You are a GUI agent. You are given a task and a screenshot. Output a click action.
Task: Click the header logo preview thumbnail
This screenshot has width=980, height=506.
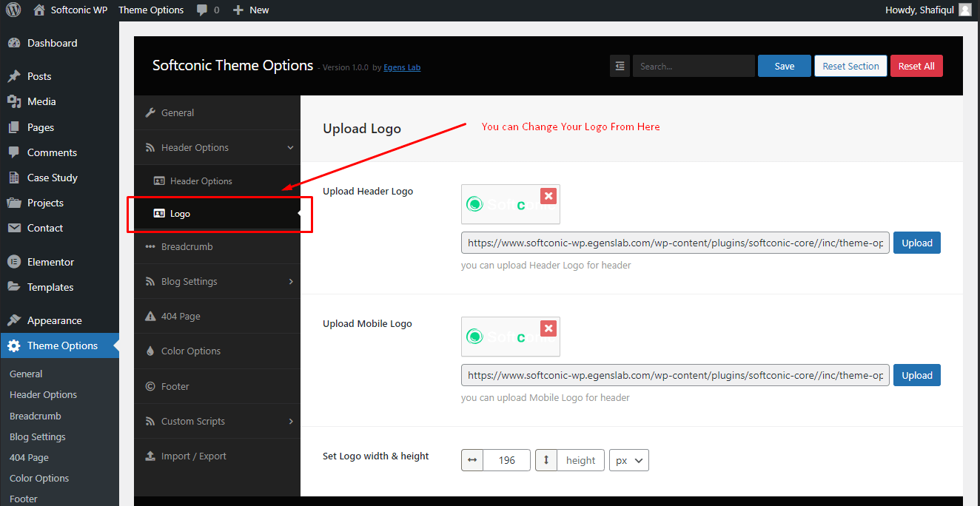pyautogui.click(x=511, y=204)
